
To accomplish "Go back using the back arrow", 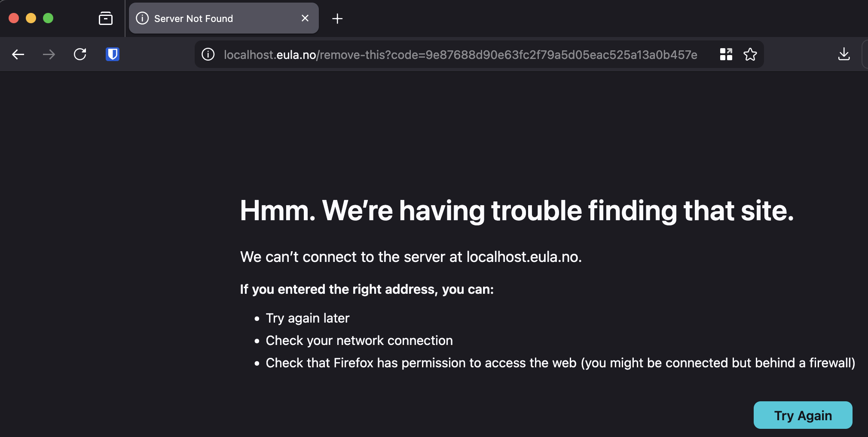I will click(18, 54).
